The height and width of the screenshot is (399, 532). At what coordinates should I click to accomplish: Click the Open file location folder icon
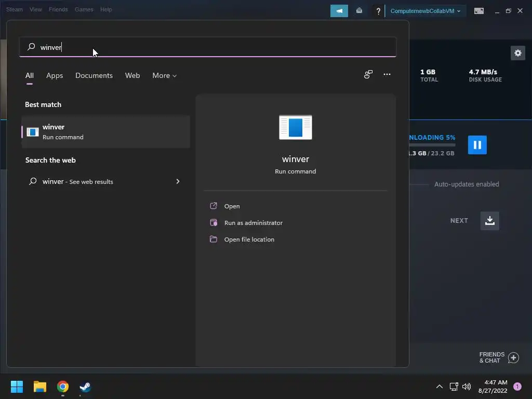click(x=214, y=239)
